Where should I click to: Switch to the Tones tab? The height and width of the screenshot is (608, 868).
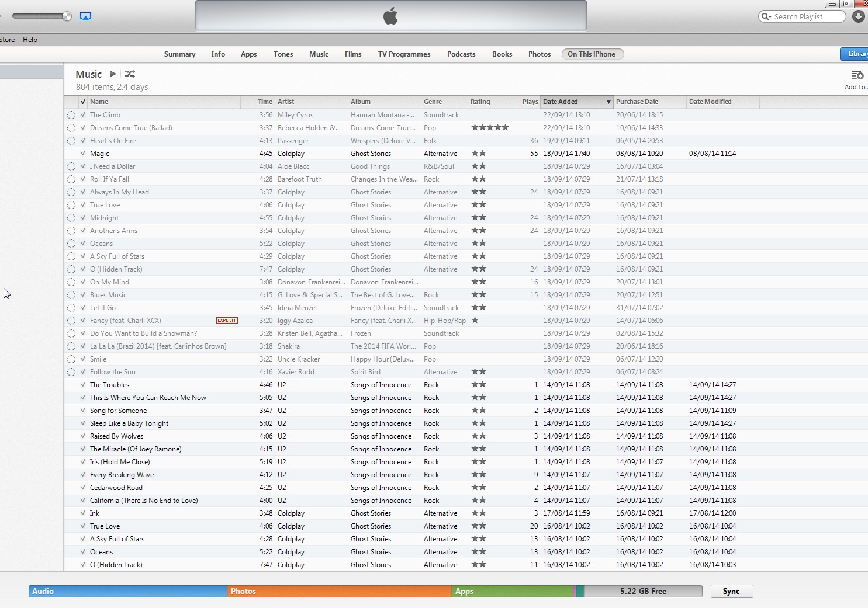283,54
